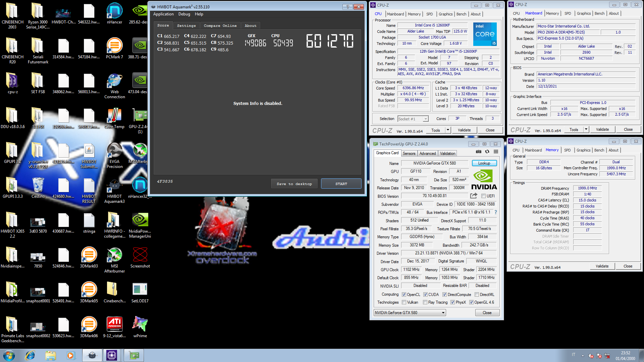Viewport: 644px width, 362px height.
Task: Open EVGA Precision shortcut
Action: tap(114, 155)
